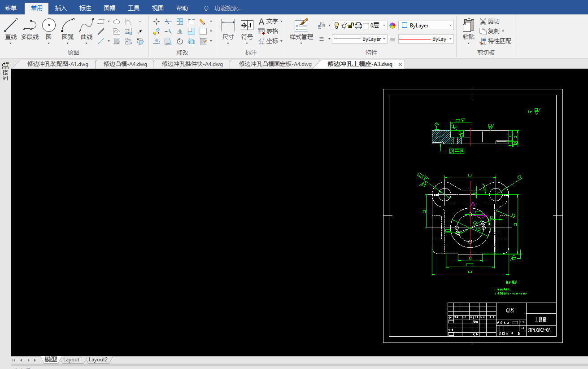Select the 曲线 spline curve tool

(x=87, y=29)
